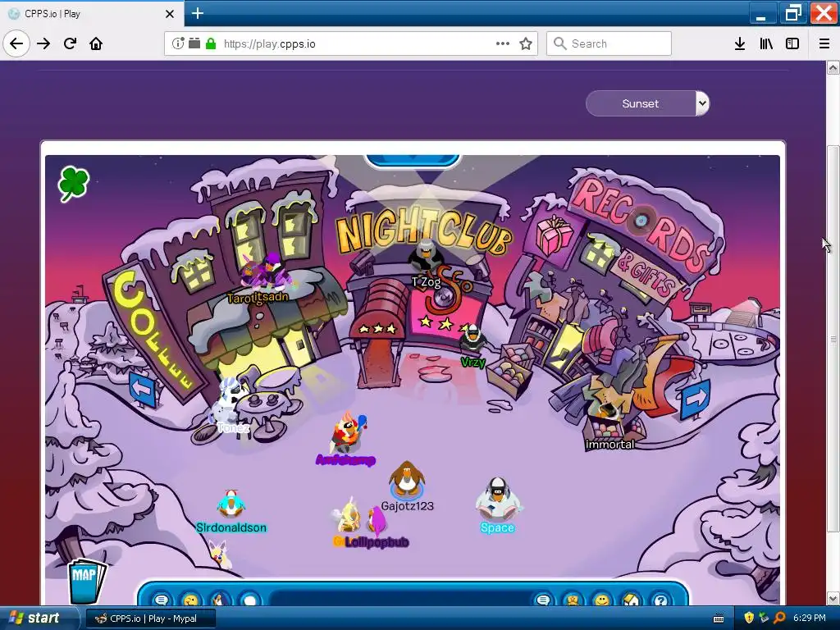Open the library bookshelf icon
The height and width of the screenshot is (630, 840).
(x=766, y=43)
